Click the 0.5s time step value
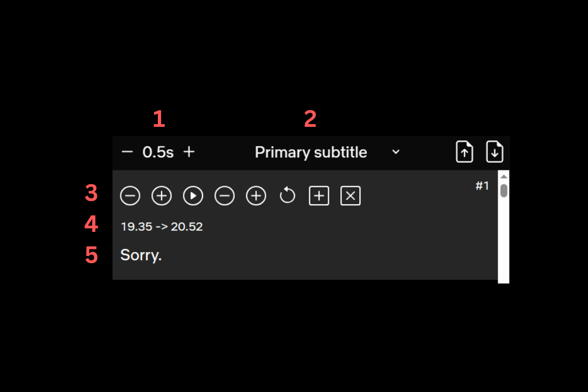Viewport: 588px width, 392px height. [158, 152]
